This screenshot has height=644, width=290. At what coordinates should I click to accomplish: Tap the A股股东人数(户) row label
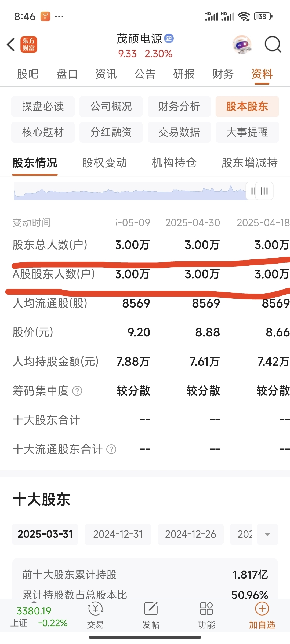tap(54, 274)
